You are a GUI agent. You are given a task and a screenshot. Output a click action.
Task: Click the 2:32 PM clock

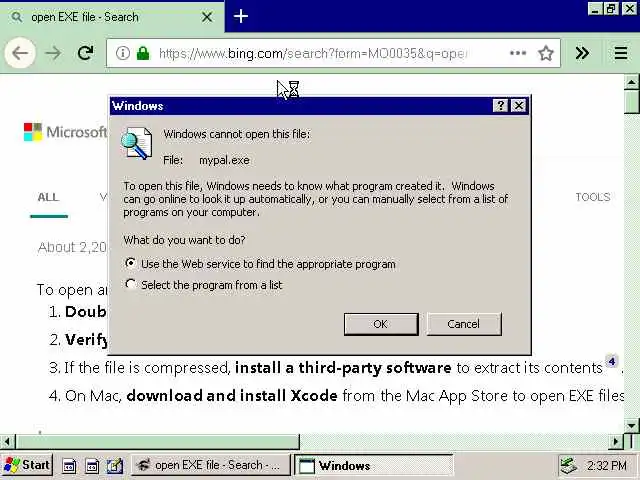607,465
